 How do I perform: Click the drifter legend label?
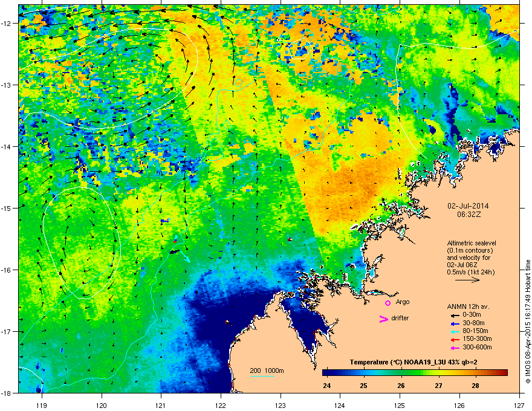pos(400,318)
